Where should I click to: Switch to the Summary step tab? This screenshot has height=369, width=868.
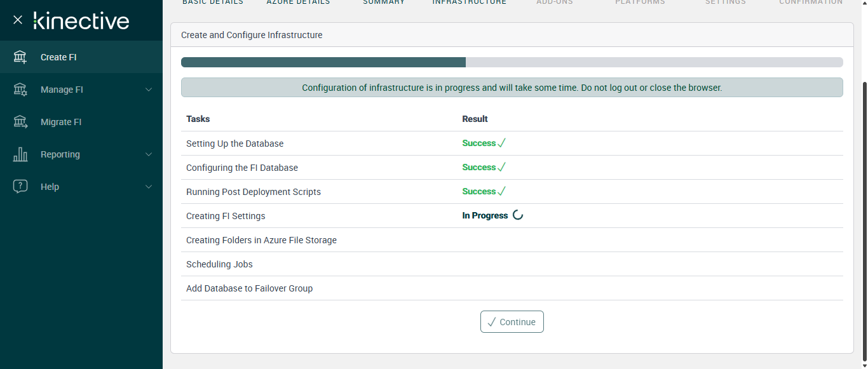(x=384, y=3)
